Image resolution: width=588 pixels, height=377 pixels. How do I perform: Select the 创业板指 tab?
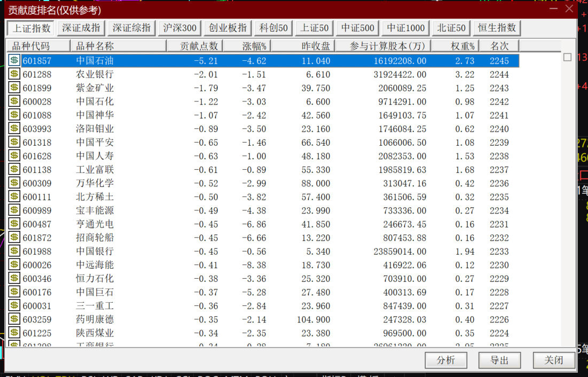pyautogui.click(x=228, y=28)
